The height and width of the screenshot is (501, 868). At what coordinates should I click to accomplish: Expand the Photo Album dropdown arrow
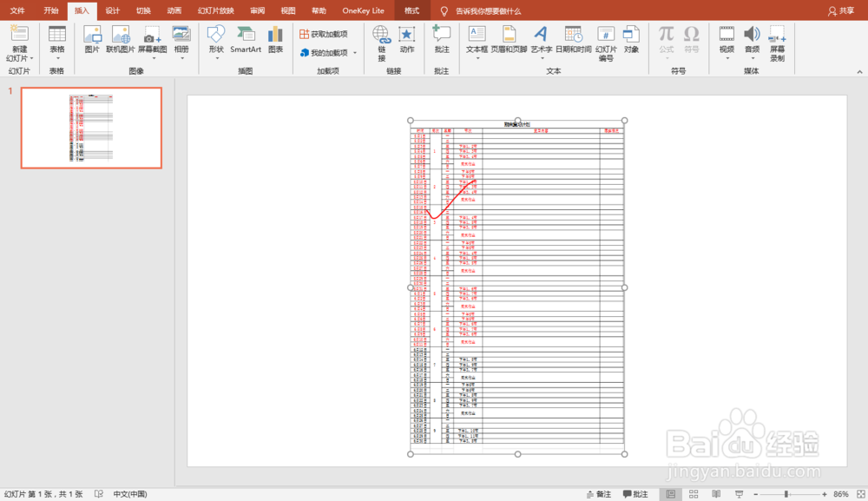tap(181, 58)
